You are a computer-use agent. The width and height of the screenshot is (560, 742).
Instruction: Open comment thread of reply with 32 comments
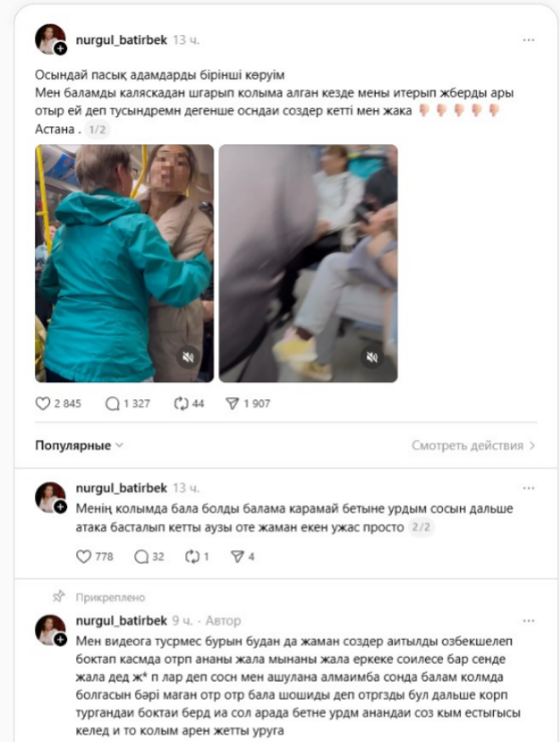point(142,557)
